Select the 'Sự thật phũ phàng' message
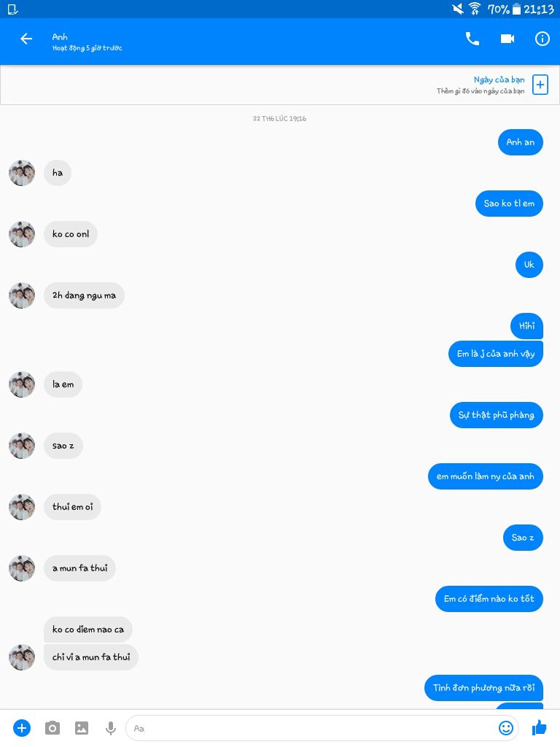The height and width of the screenshot is (747, 560). (x=496, y=415)
